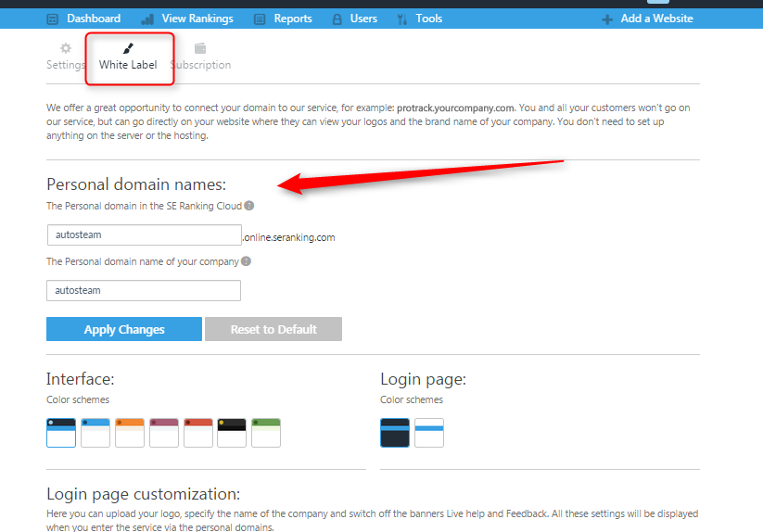Click the Users padlock icon
Image resolution: width=763 pixels, height=532 pixels.
pyautogui.click(x=337, y=19)
